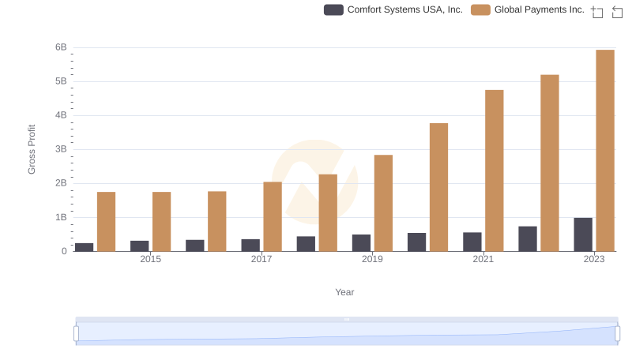Select the Comfort Systems 2019 bar
632x364 pixels.
pyautogui.click(x=361, y=243)
